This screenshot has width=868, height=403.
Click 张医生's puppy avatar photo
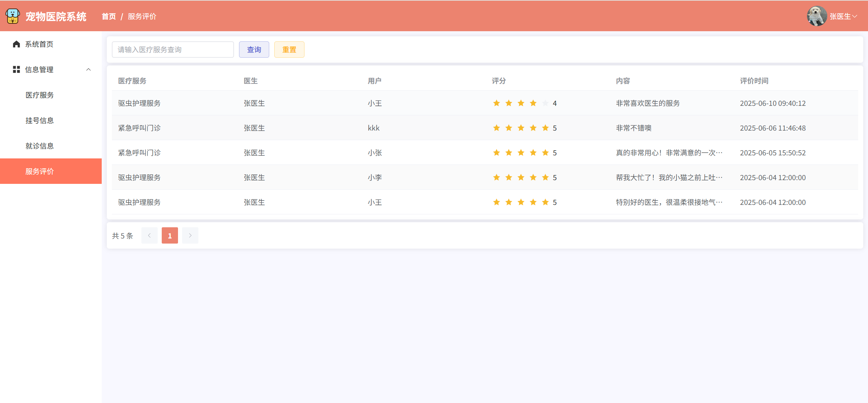point(816,16)
